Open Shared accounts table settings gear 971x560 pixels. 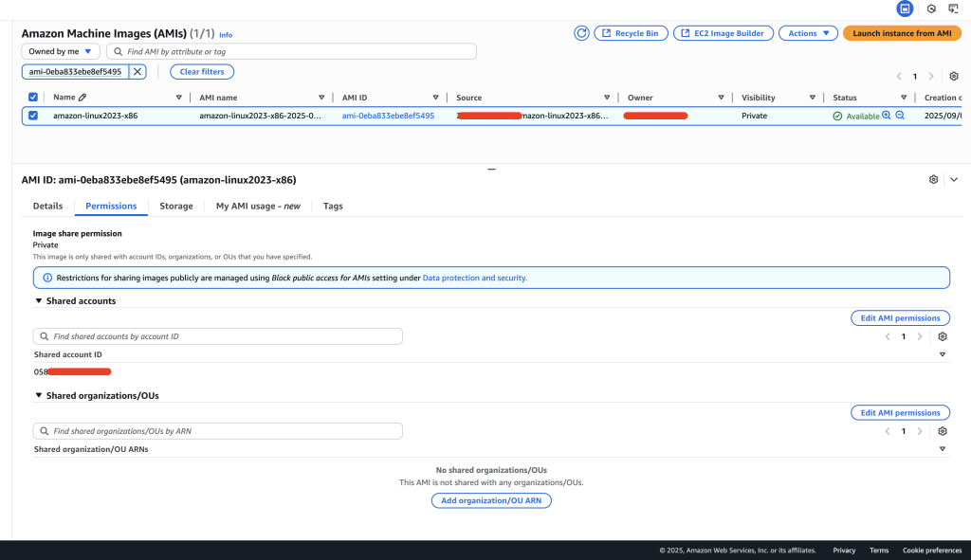tap(943, 336)
